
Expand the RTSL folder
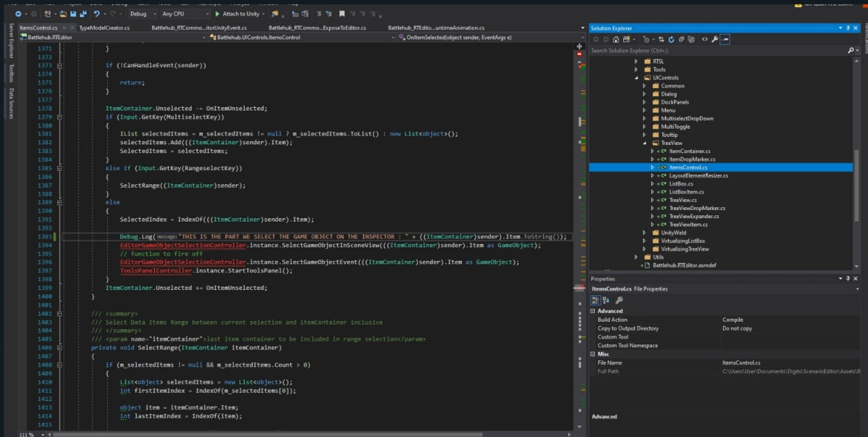(x=637, y=62)
